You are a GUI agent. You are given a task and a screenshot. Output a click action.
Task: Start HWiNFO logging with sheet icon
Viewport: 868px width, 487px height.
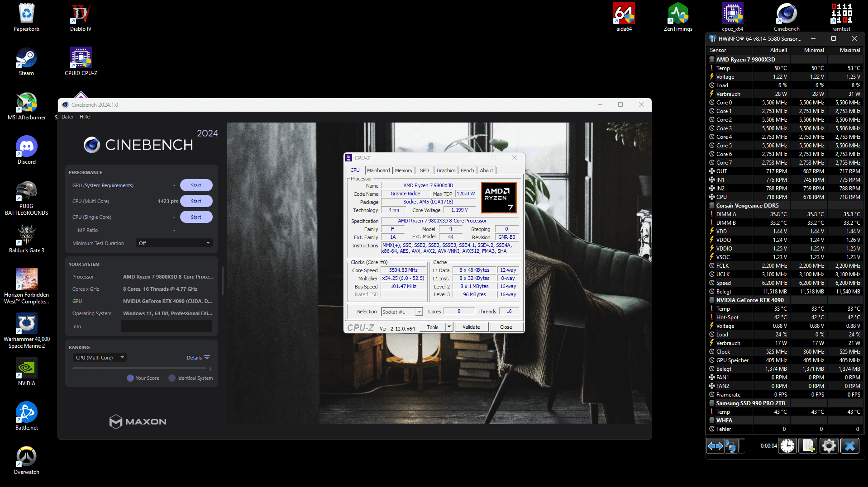click(808, 446)
